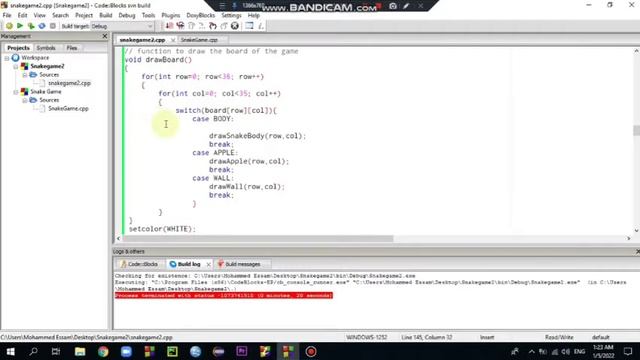The width and height of the screenshot is (640, 360).
Task: Open the Debug menu
Action: click(x=127, y=15)
